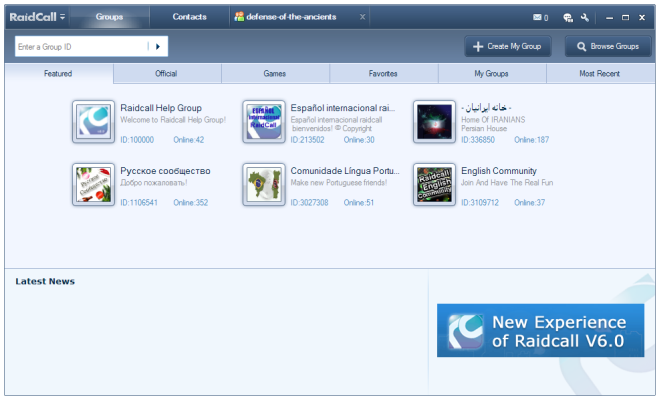Click the ID:3109712 text
660x400 pixels.
coord(480,203)
